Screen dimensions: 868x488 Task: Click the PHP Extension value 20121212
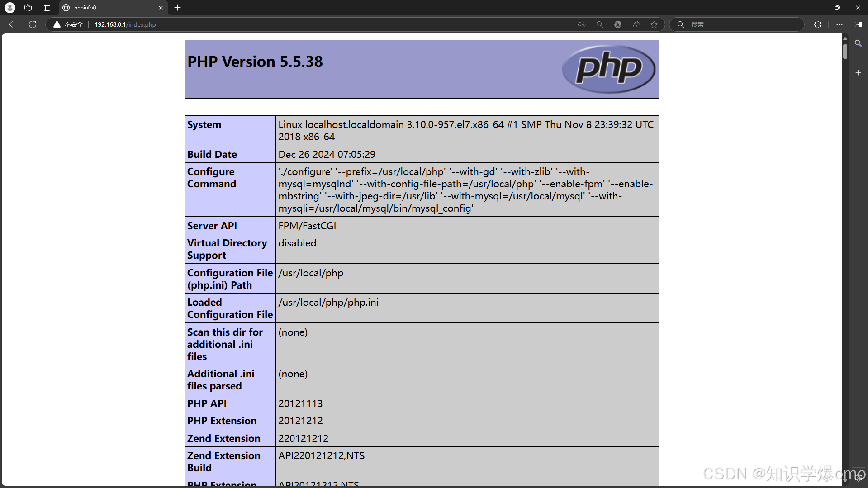pyautogui.click(x=300, y=421)
